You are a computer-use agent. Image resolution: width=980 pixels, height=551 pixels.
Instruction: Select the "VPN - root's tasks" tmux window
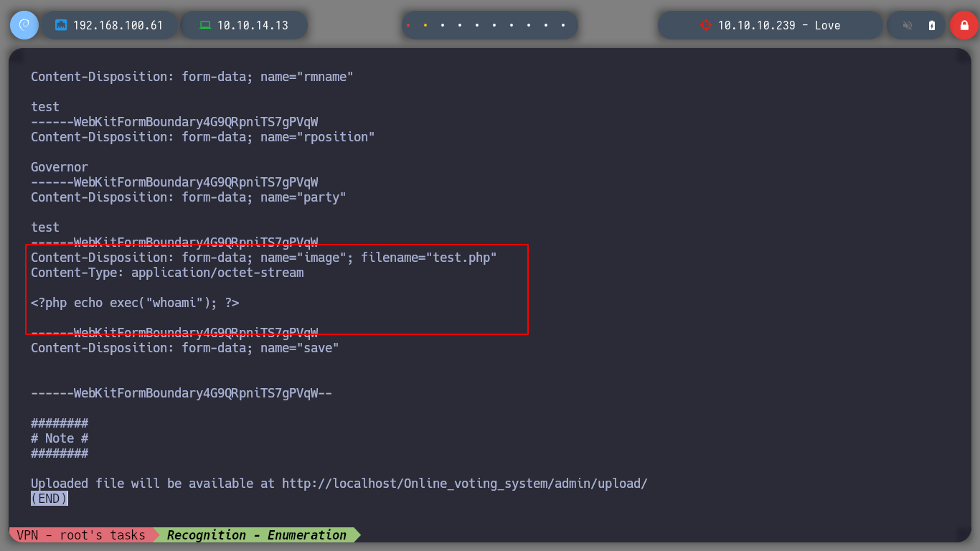(81, 535)
